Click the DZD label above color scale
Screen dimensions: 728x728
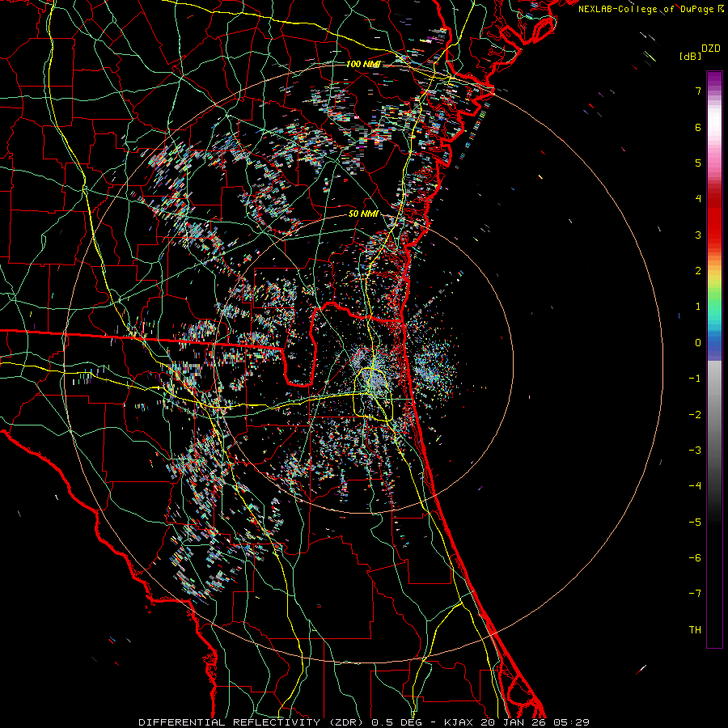click(x=711, y=48)
